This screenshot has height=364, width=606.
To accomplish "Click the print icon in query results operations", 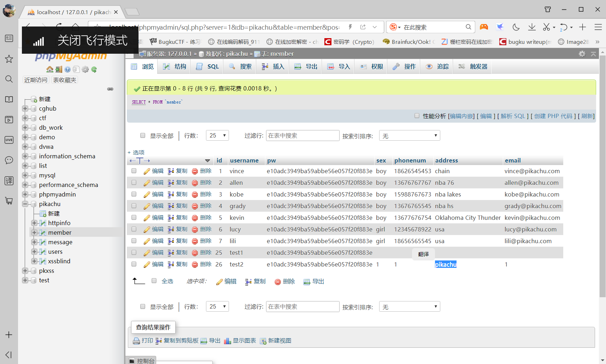I will tap(136, 341).
